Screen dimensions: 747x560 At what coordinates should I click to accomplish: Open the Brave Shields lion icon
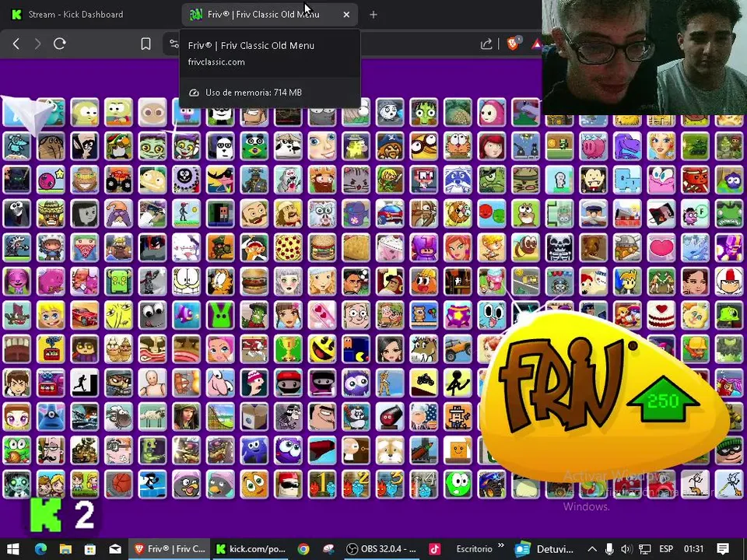coord(514,44)
